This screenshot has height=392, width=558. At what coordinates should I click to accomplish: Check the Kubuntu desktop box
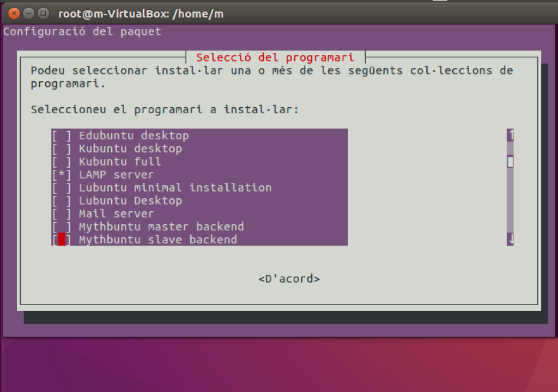(62, 149)
